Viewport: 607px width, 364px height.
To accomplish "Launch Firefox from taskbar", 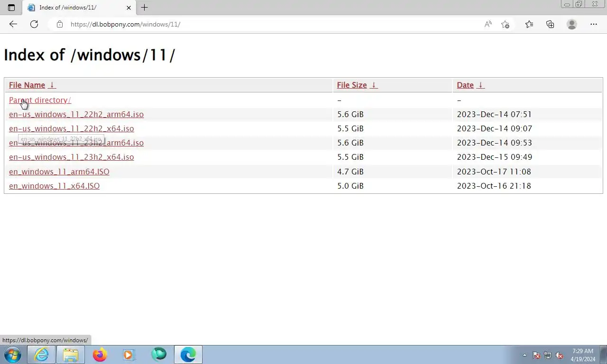I will tap(100, 355).
